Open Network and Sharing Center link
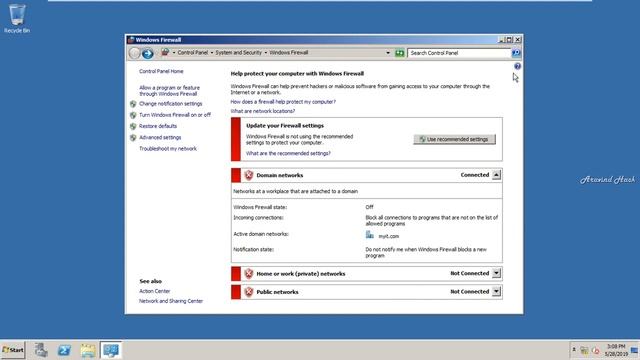This screenshot has height=360, width=640. point(171,301)
